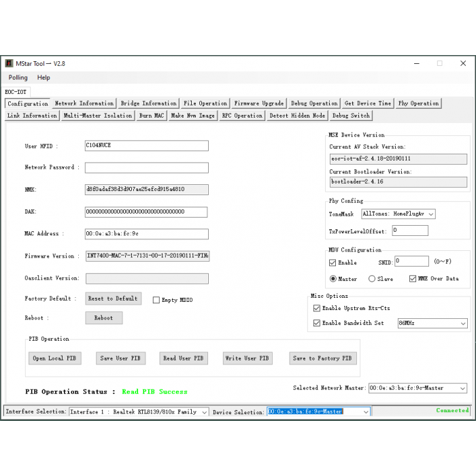The width and height of the screenshot is (476, 476).
Task: Open the Help menu
Action: [44, 78]
